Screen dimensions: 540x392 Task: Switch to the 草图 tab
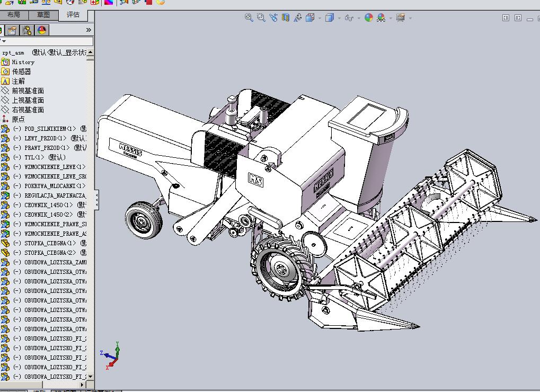coord(43,15)
